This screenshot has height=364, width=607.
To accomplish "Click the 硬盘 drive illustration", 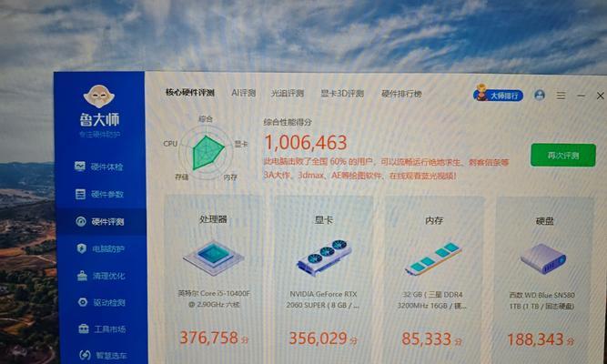I will 543,258.
